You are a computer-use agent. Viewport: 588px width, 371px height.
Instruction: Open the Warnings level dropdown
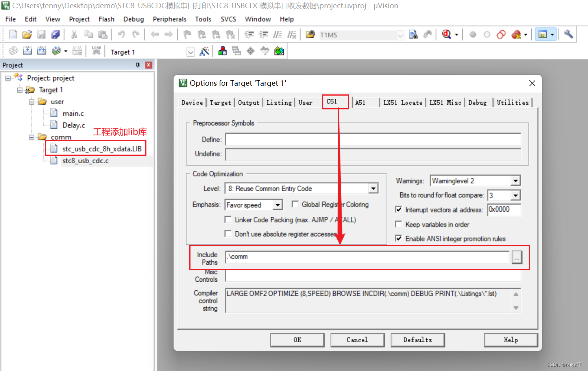(x=516, y=181)
